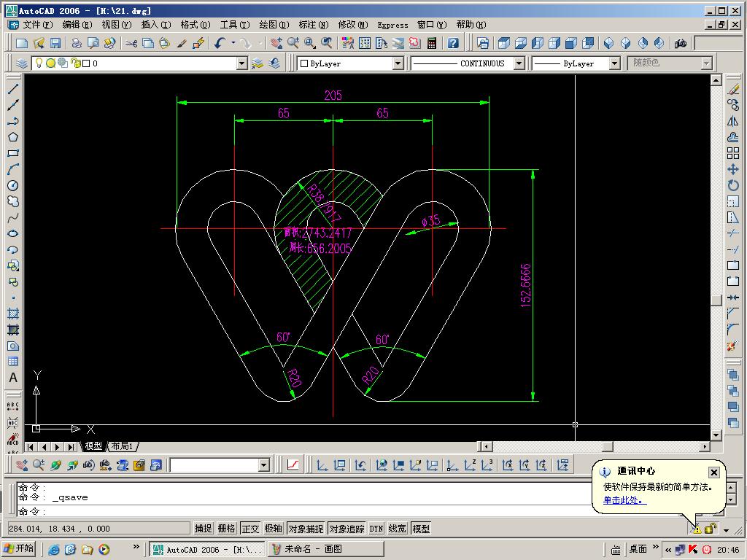Select the Mirror modify tool
Screen dimensions: 747x560
click(733, 121)
